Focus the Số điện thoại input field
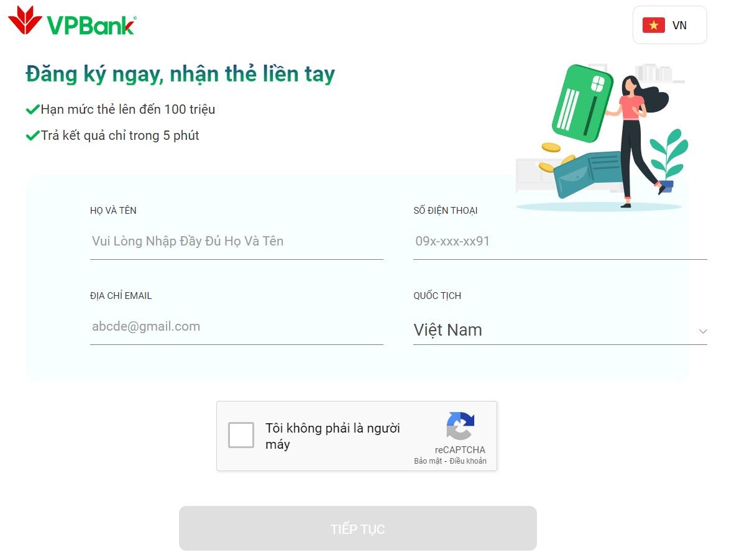729x560 pixels. pos(560,241)
